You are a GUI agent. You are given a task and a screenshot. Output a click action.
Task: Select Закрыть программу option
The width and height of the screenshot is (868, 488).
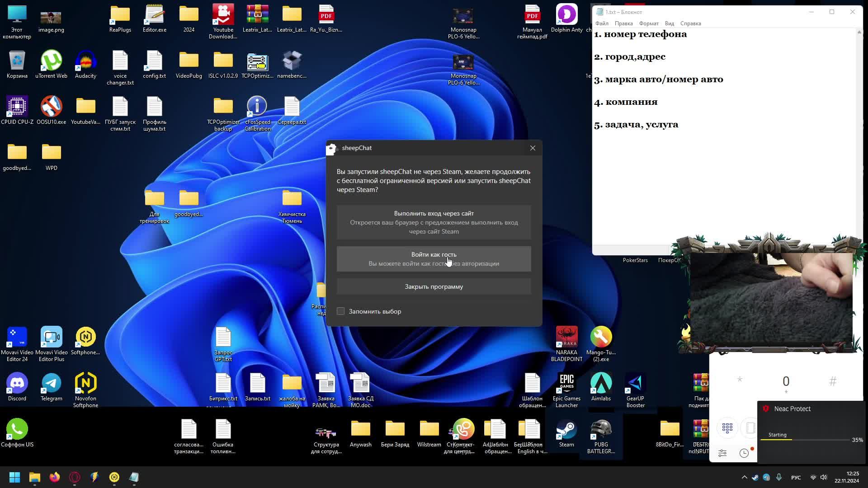point(434,286)
